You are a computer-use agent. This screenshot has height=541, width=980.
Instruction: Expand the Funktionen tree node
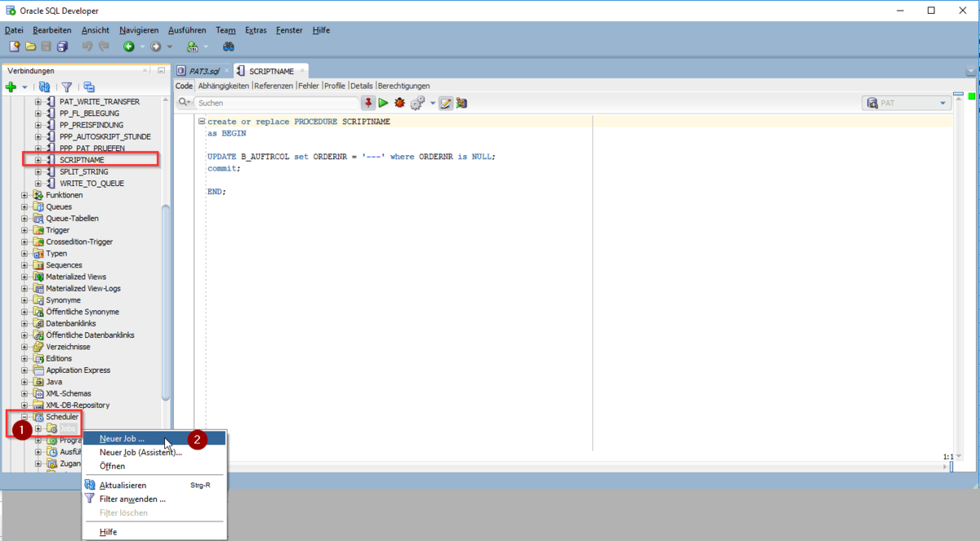point(25,194)
